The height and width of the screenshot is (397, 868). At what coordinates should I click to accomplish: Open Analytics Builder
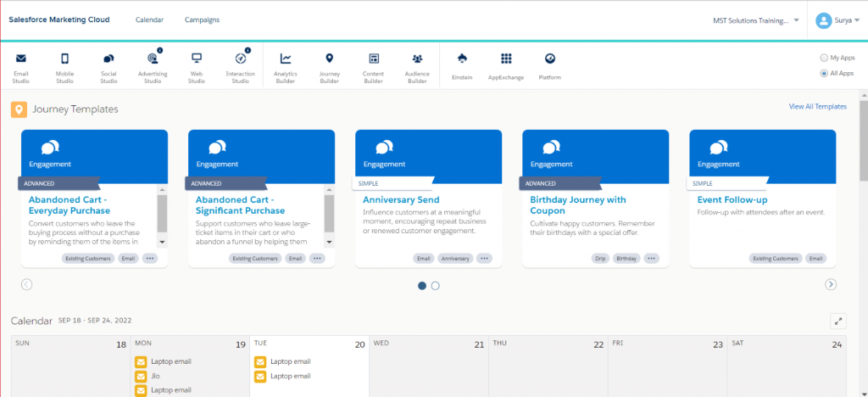286,68
